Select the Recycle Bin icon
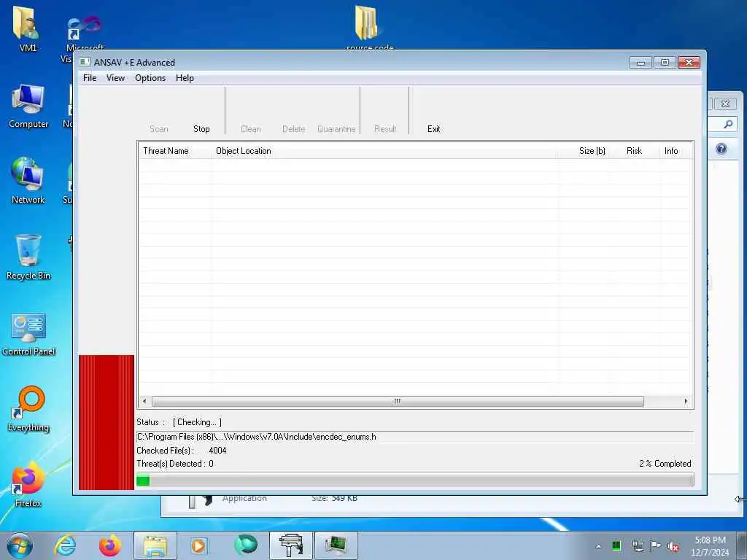Image resolution: width=747 pixels, height=560 pixels. pos(28,257)
